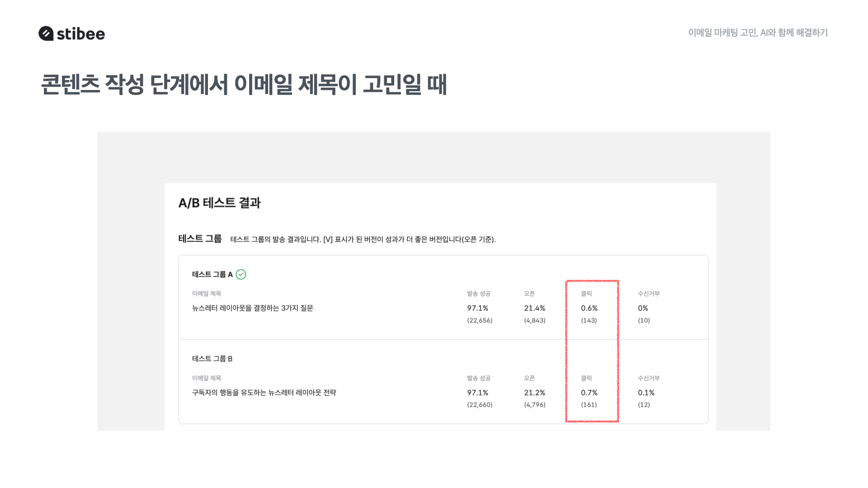Image resolution: width=868 pixels, height=488 pixels.
Task: Click group B 수신거부 value 0.1%
Action: coord(646,393)
